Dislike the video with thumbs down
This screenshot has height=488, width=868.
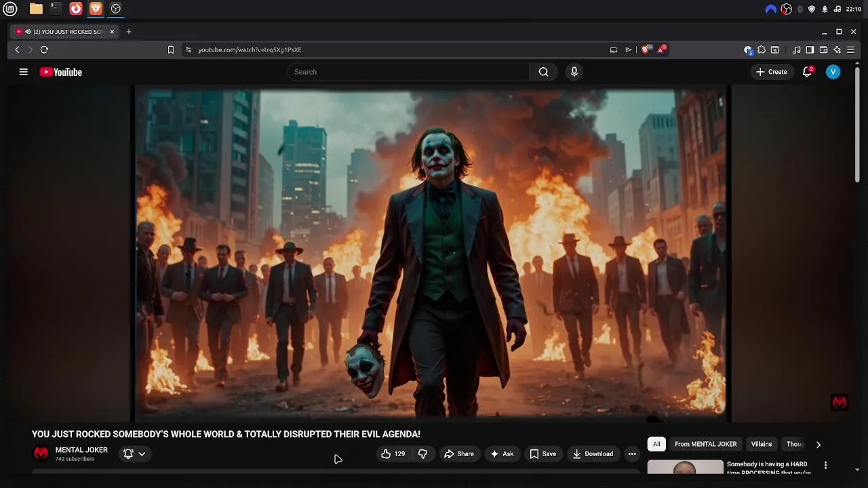point(422,454)
